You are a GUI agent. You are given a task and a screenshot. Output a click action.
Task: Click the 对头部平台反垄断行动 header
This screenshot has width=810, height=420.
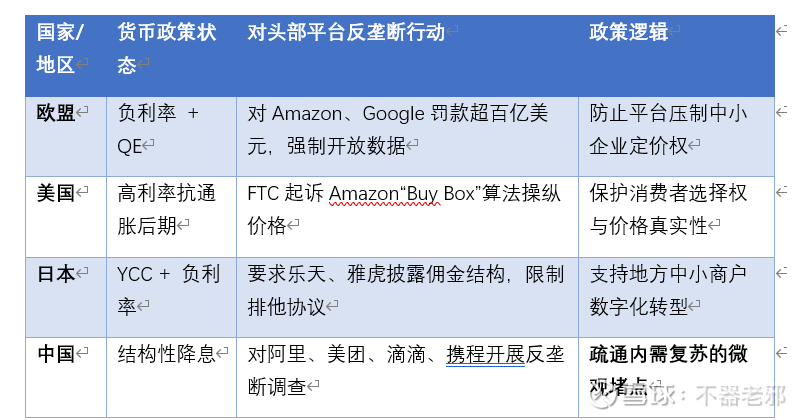(x=346, y=33)
